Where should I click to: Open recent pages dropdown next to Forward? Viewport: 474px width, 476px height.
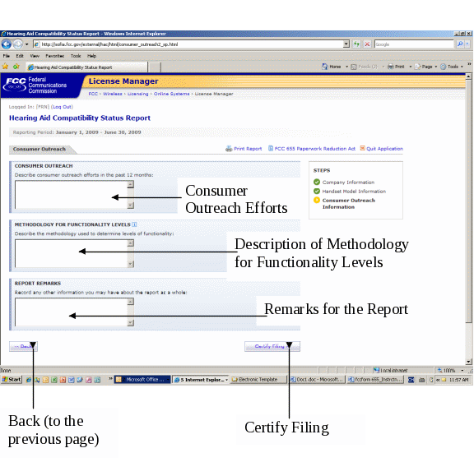(26, 44)
